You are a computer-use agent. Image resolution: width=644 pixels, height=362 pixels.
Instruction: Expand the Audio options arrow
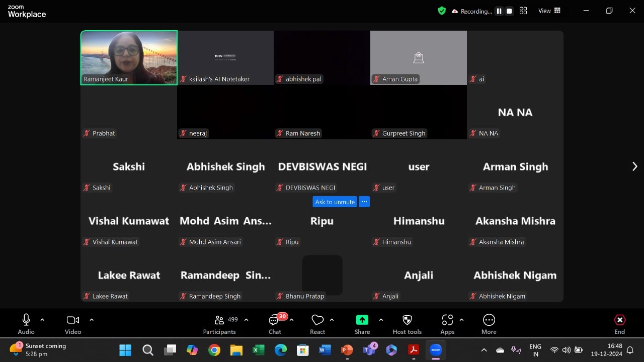pos(42,319)
